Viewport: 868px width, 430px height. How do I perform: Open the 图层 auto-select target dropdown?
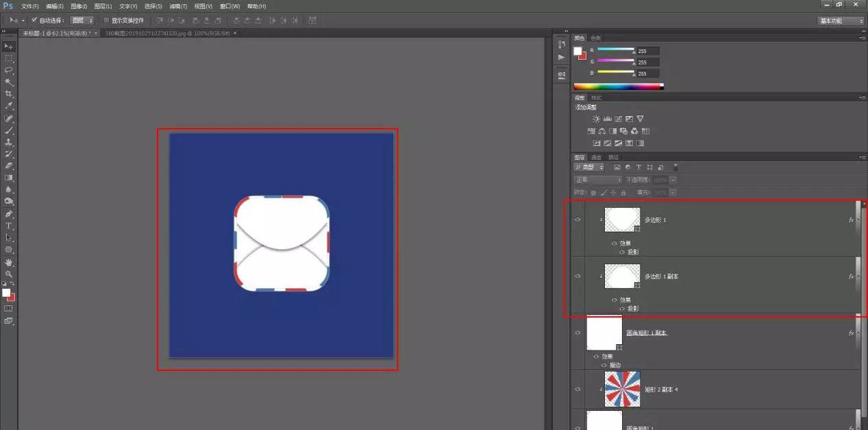82,21
